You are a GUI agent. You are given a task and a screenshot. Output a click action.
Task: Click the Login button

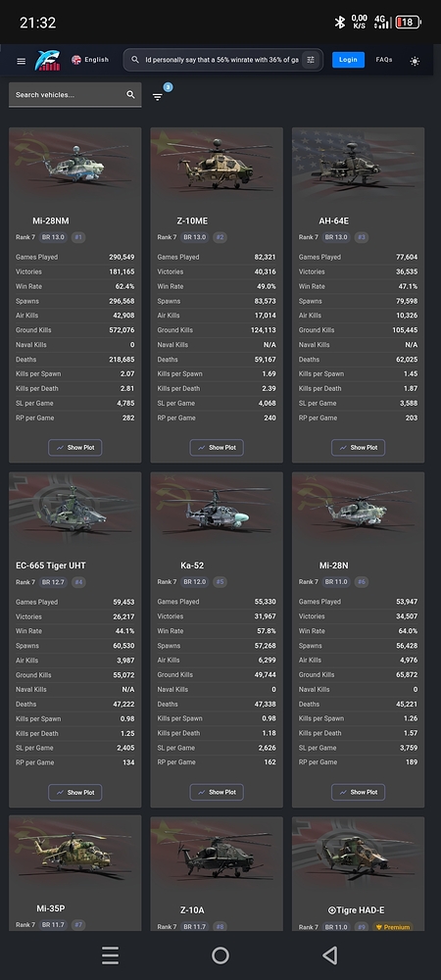pos(348,60)
